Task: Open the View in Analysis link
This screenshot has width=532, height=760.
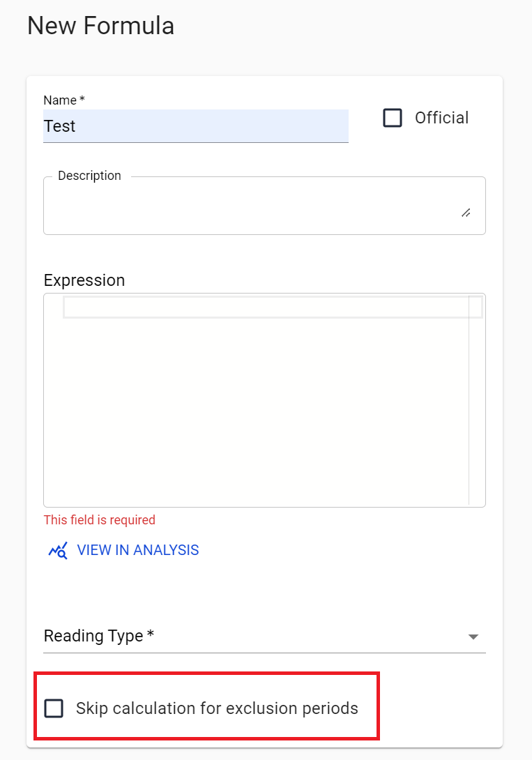Action: 137,550
